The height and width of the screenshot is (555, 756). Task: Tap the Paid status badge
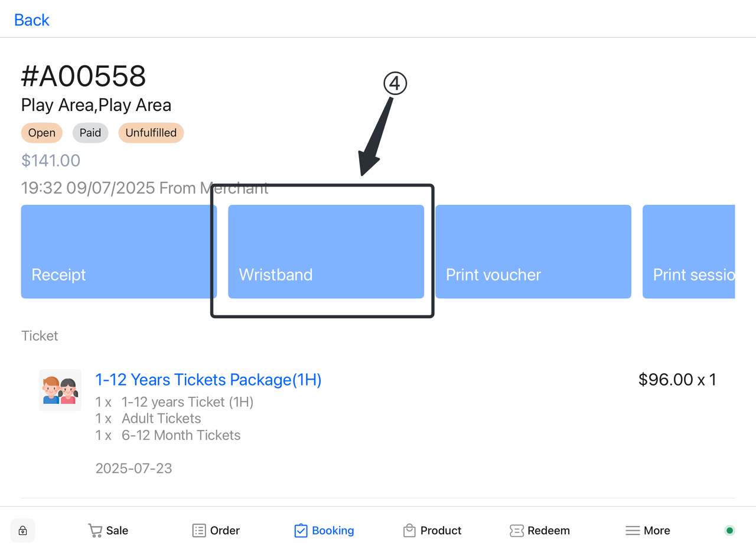click(x=90, y=133)
